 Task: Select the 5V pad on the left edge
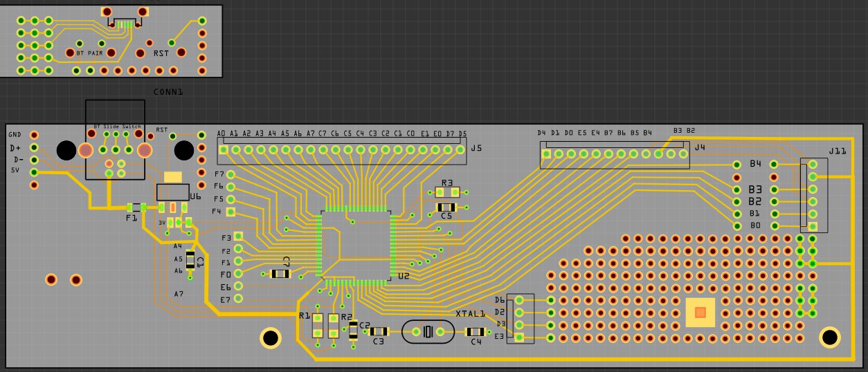(34, 172)
